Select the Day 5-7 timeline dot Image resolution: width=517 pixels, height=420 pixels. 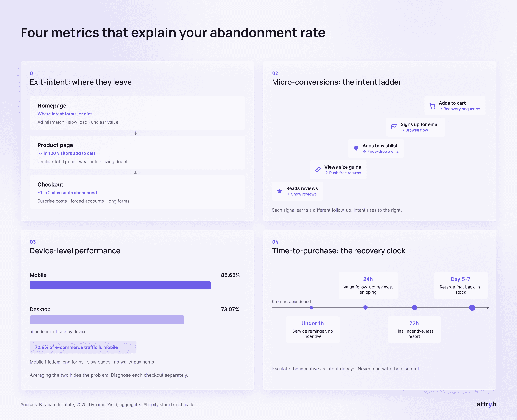[472, 308]
